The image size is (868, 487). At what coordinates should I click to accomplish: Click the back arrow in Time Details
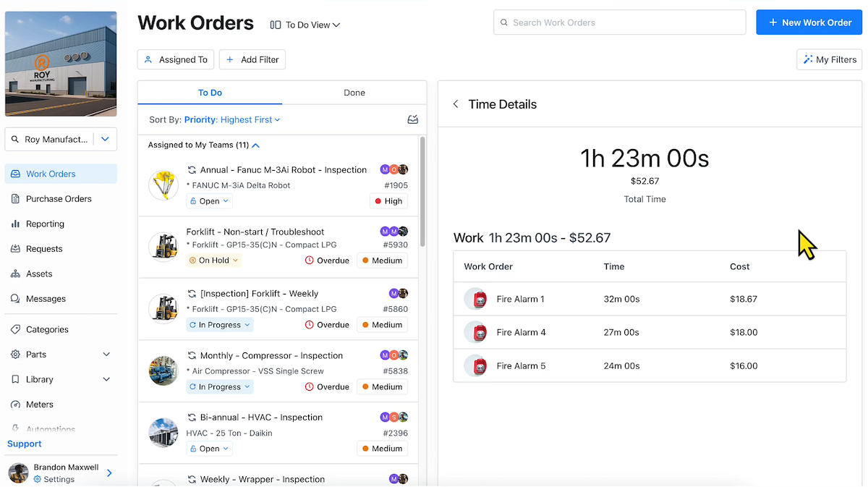(456, 104)
